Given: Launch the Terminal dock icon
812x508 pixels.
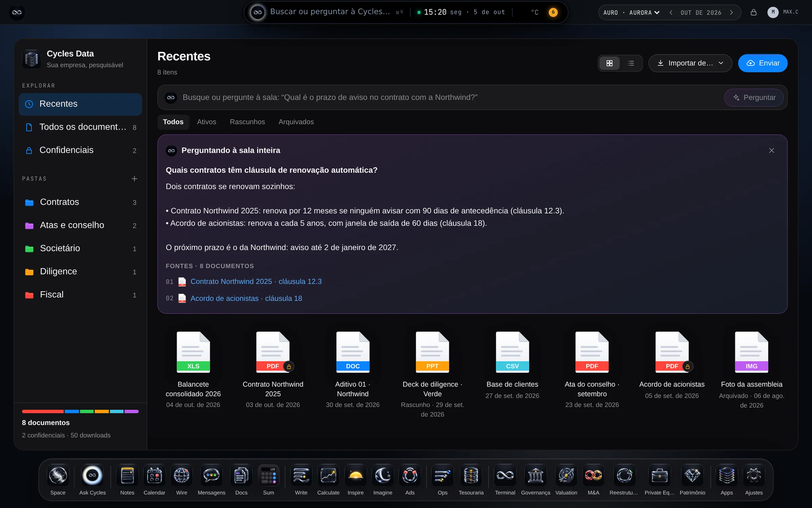Looking at the screenshot, I should (505, 479).
